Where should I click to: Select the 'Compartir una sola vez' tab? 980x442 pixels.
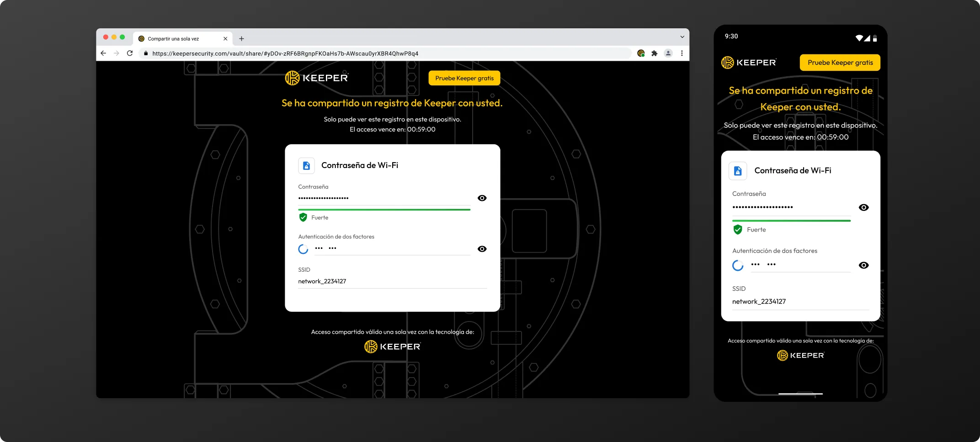click(183, 39)
